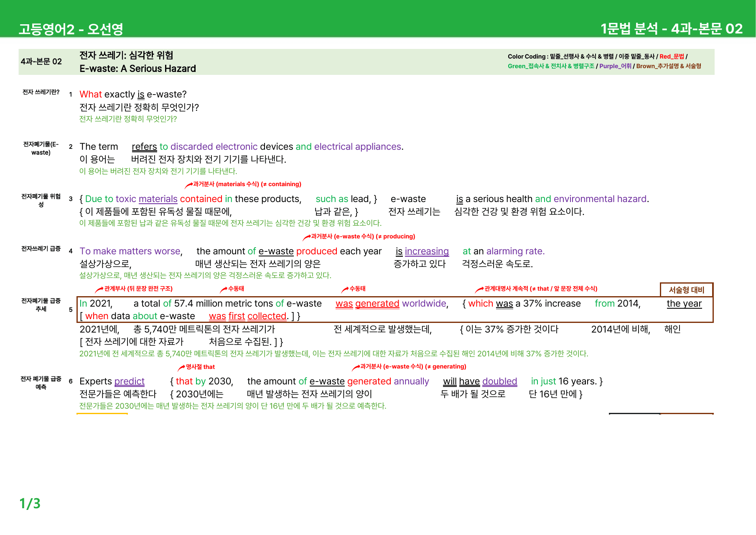The width and height of the screenshot is (756, 535).
Task: Click the sidebar label '전자 폐기물 급증 예측'
Action: pos(41,383)
